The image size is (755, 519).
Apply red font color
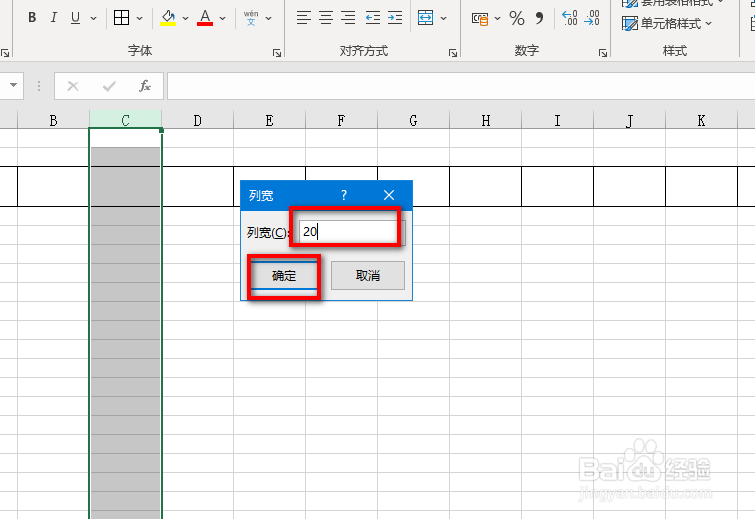pos(205,18)
